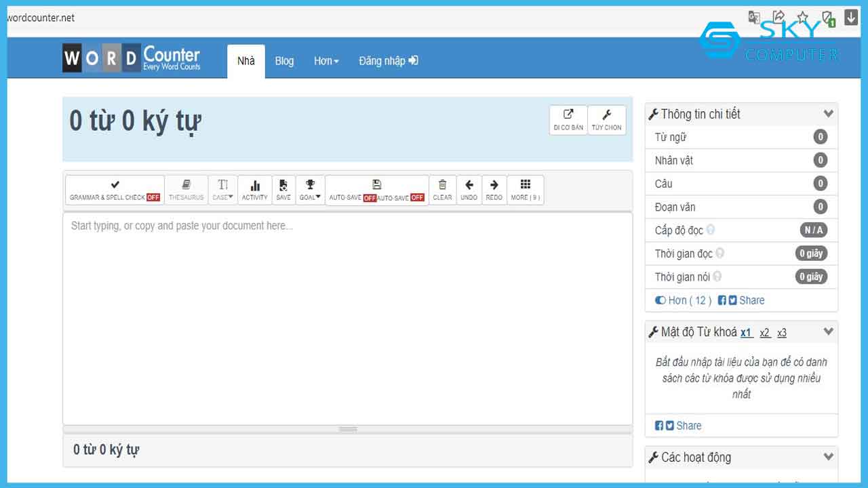Click Twitter icon in Mật độ Từ khoá panel
This screenshot has width=868, height=488.
coord(670,426)
